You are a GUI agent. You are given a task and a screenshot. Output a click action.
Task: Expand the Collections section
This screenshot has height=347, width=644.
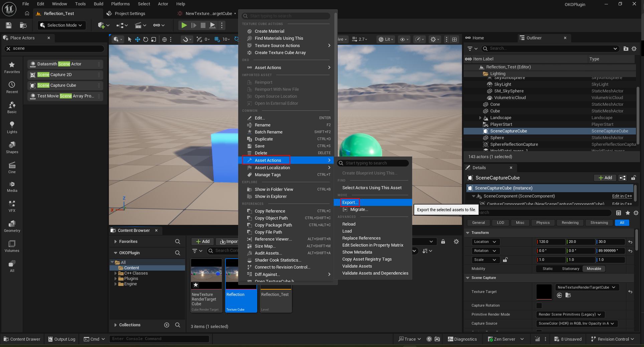pyautogui.click(x=116, y=325)
